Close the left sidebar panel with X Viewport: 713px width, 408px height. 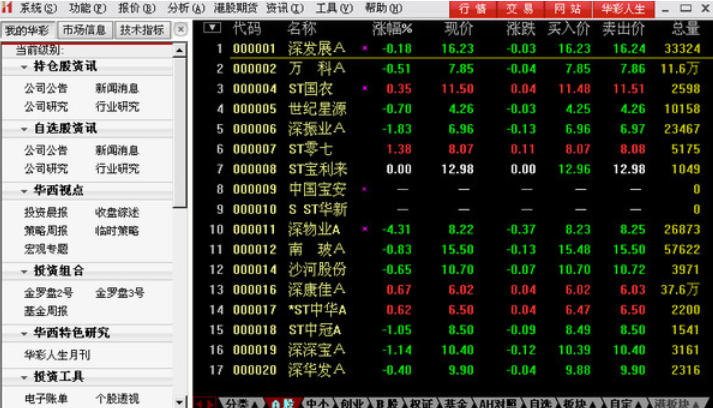pos(180,29)
